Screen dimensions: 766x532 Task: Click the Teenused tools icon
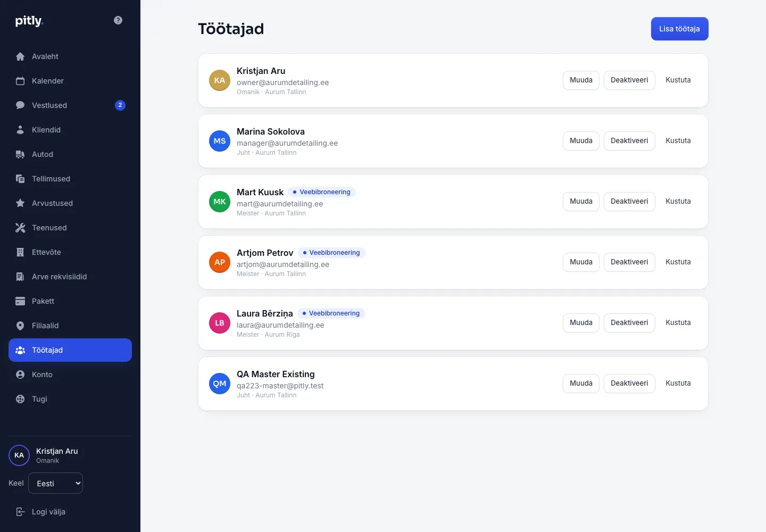point(20,228)
